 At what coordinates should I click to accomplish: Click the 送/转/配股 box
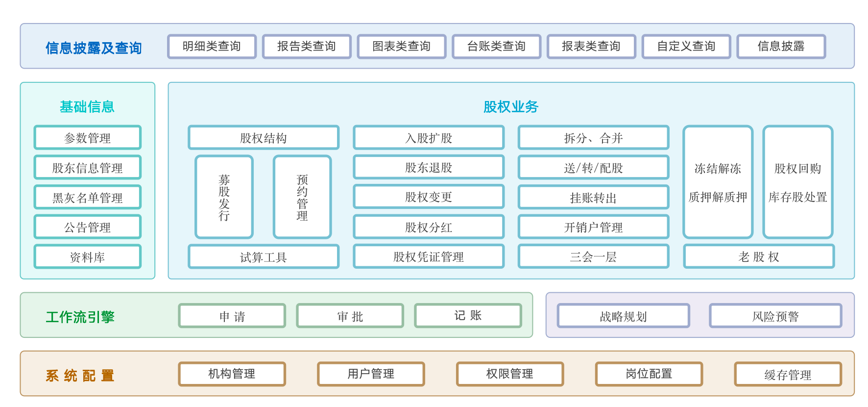click(x=593, y=168)
